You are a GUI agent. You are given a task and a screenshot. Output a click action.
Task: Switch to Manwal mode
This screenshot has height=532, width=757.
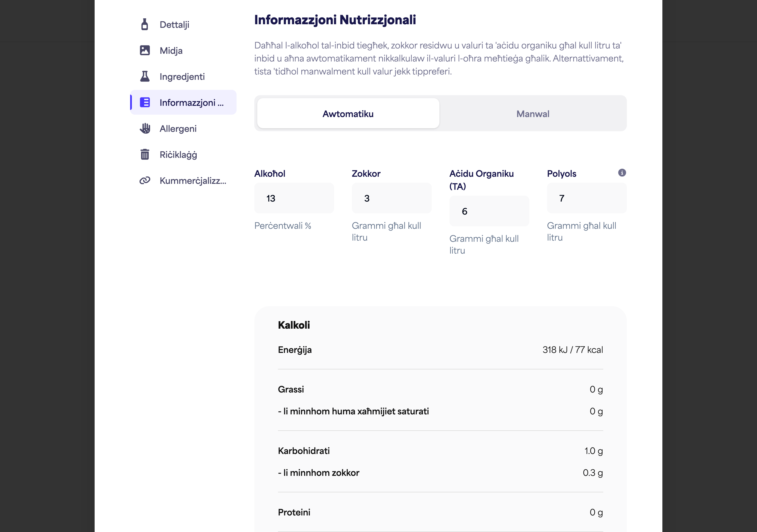coord(533,113)
